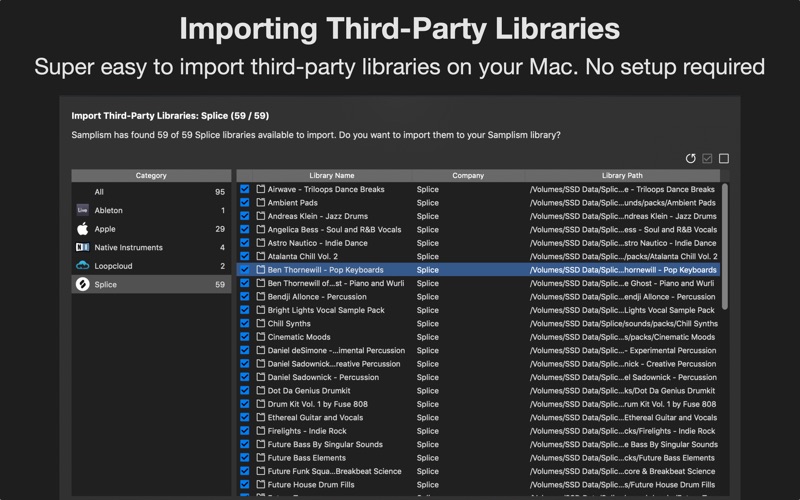
Task: Click the Loopcloud cloud icon
Action: point(82,266)
